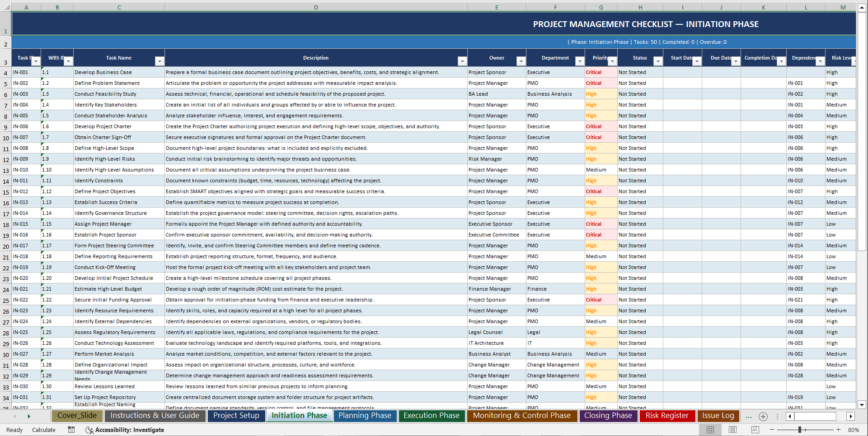Select 'IT Architecture' owner cell
This screenshot has height=436, width=868.
[497, 343]
